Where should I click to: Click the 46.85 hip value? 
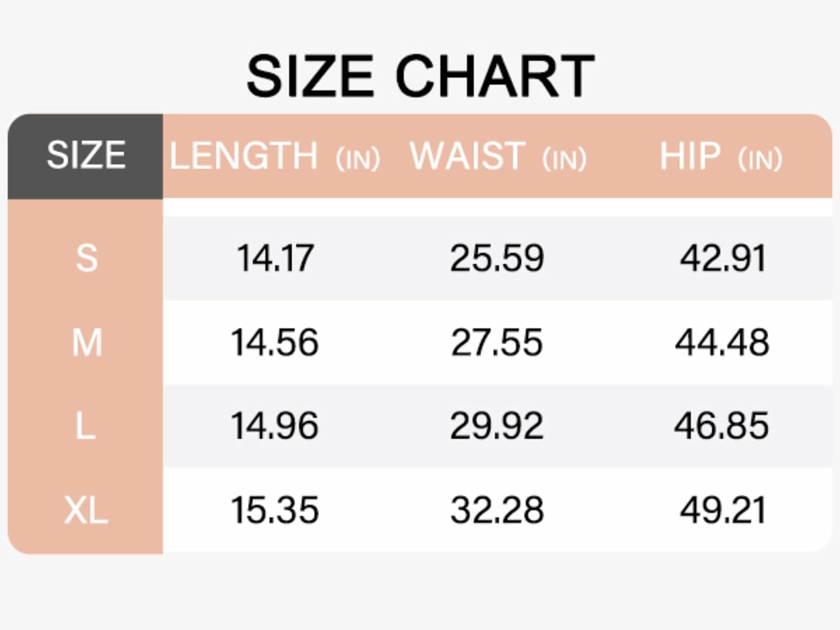pyautogui.click(x=721, y=426)
